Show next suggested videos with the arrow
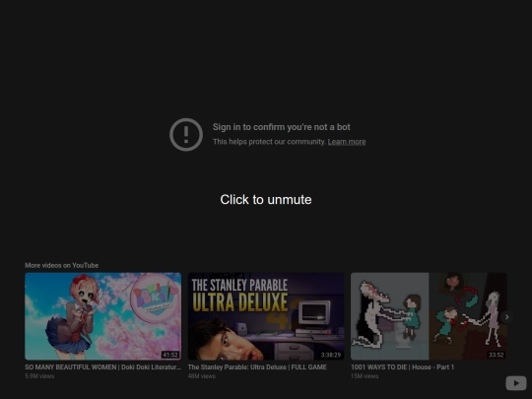The width and height of the screenshot is (532, 399). [x=507, y=317]
